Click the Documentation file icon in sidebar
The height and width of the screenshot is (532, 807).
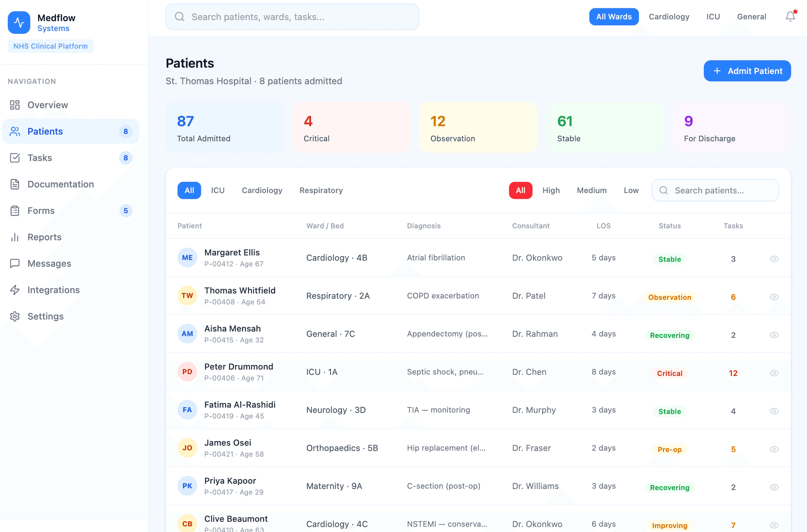(15, 184)
